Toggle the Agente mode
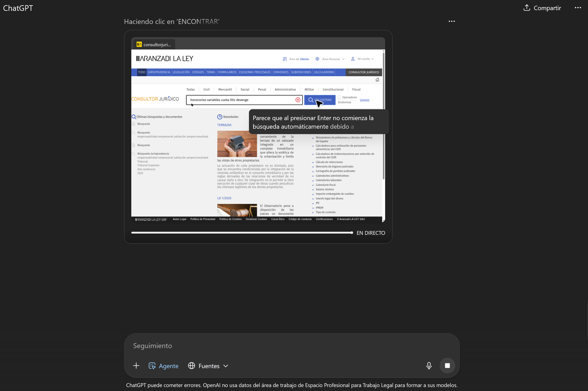 tap(164, 366)
